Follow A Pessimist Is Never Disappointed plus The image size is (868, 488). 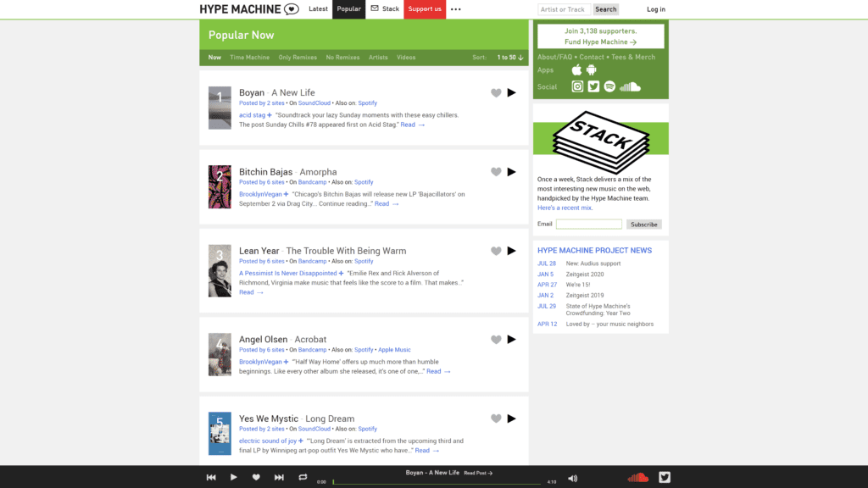(341, 274)
